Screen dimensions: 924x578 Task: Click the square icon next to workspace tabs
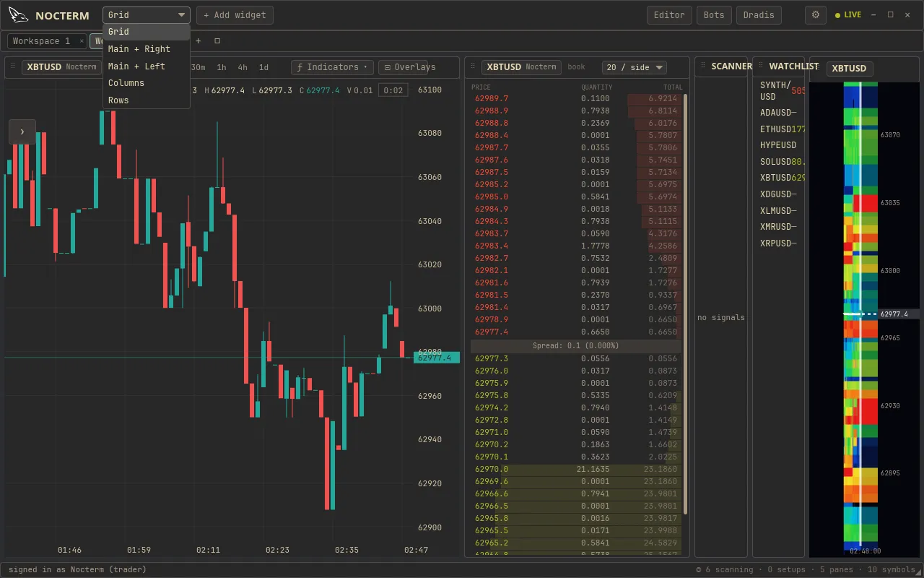217,41
